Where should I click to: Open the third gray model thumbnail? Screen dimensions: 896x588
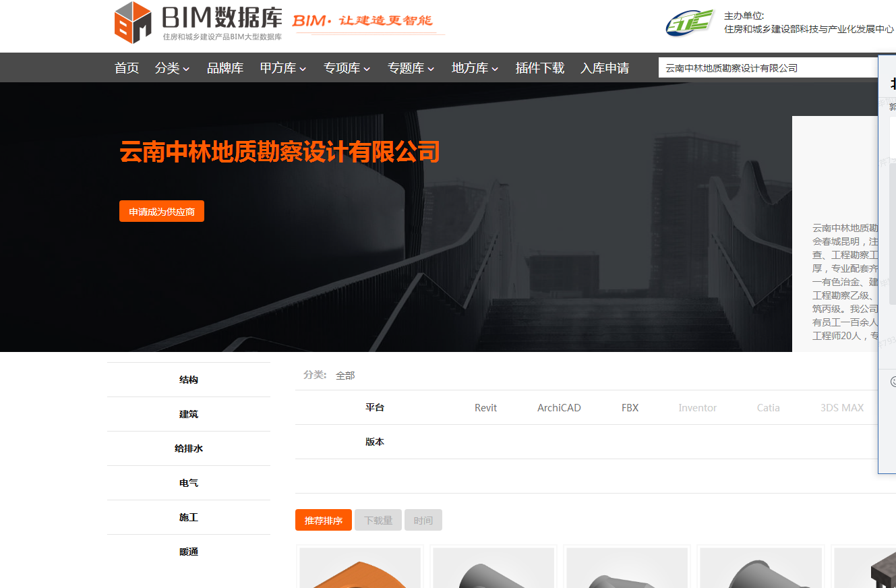coord(627,568)
